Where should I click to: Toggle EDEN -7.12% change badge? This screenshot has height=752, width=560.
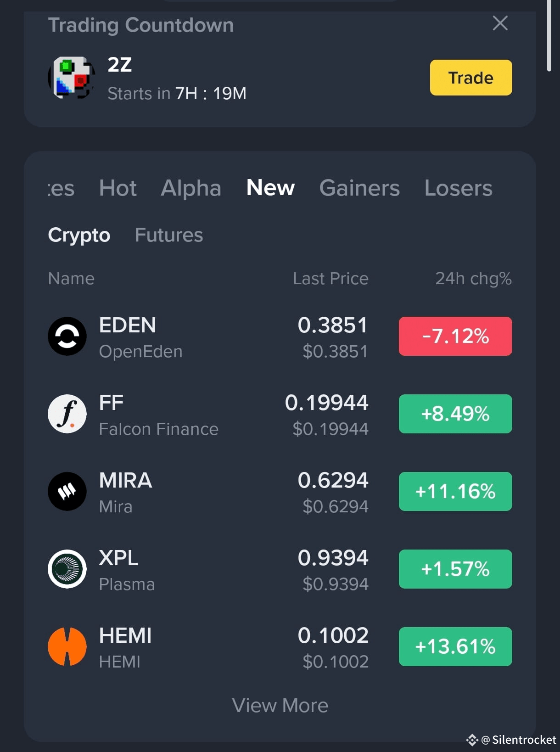[x=455, y=336]
